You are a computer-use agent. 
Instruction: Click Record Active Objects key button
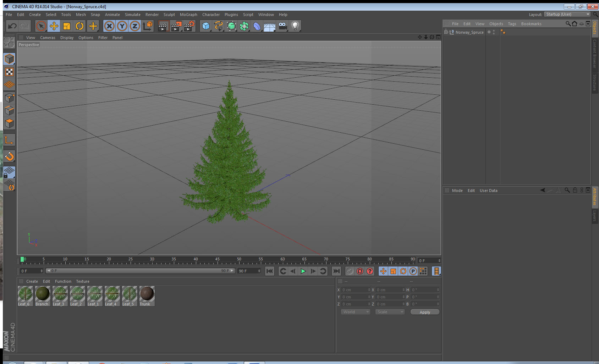pos(350,271)
